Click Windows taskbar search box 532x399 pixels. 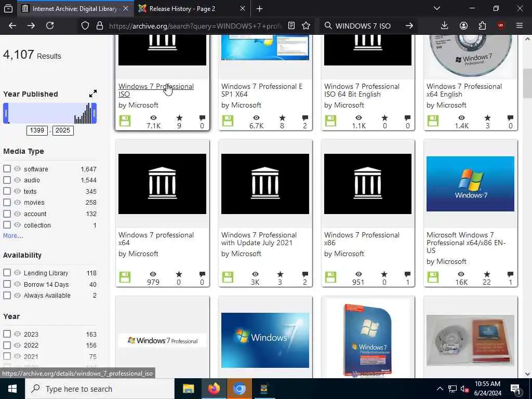[x=99, y=389]
